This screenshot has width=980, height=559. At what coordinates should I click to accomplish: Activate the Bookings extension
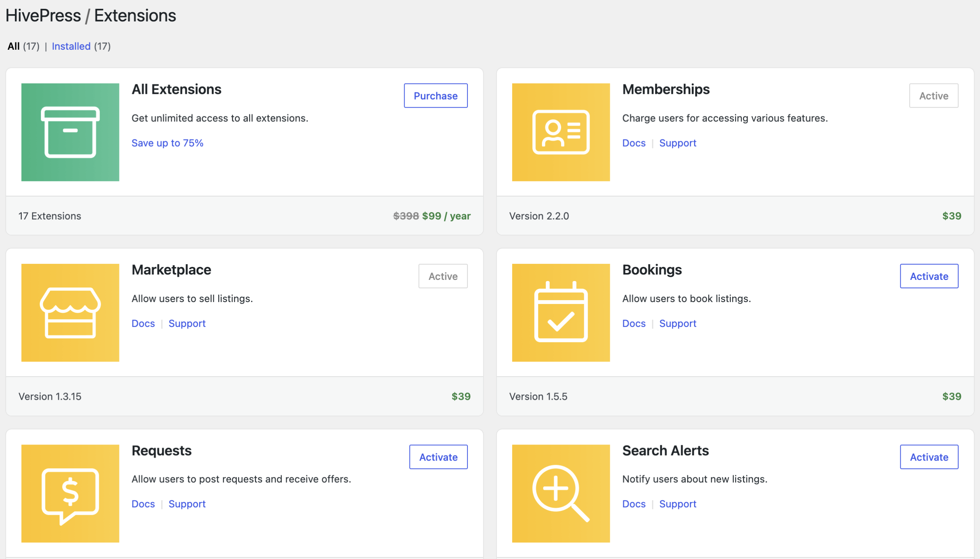929,276
